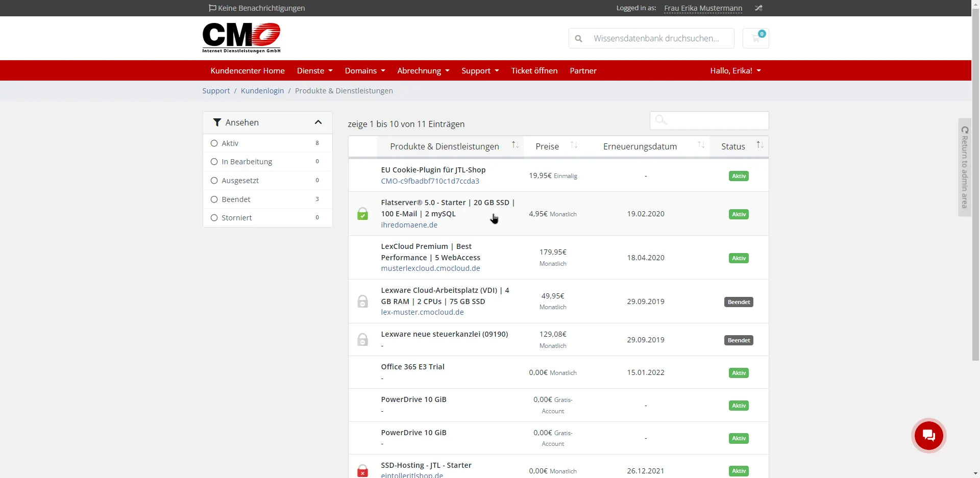Sort table by Erneuerungsdatum arrows

[x=701, y=145]
